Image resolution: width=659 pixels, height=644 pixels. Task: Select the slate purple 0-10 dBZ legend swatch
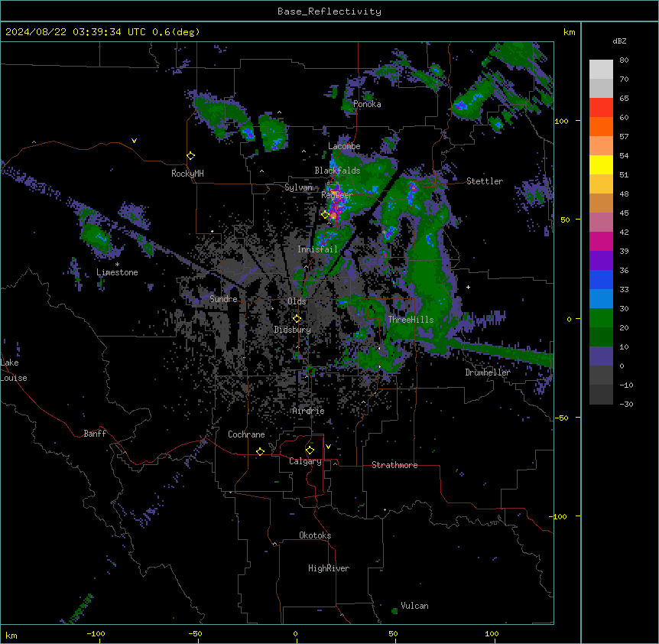tap(601, 356)
